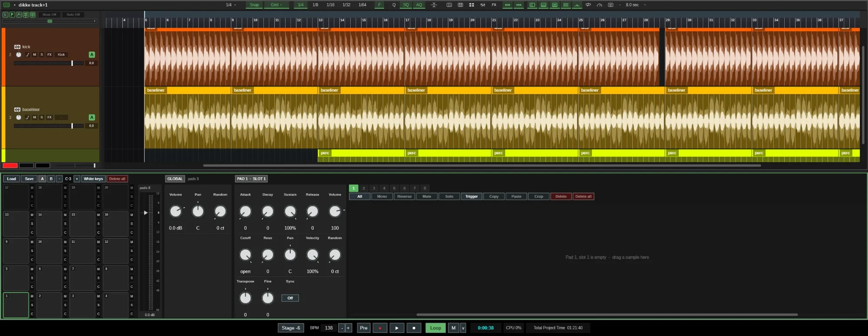This screenshot has height=336, width=868.
Task: Open metronome options v arrow
Action: (x=463, y=328)
